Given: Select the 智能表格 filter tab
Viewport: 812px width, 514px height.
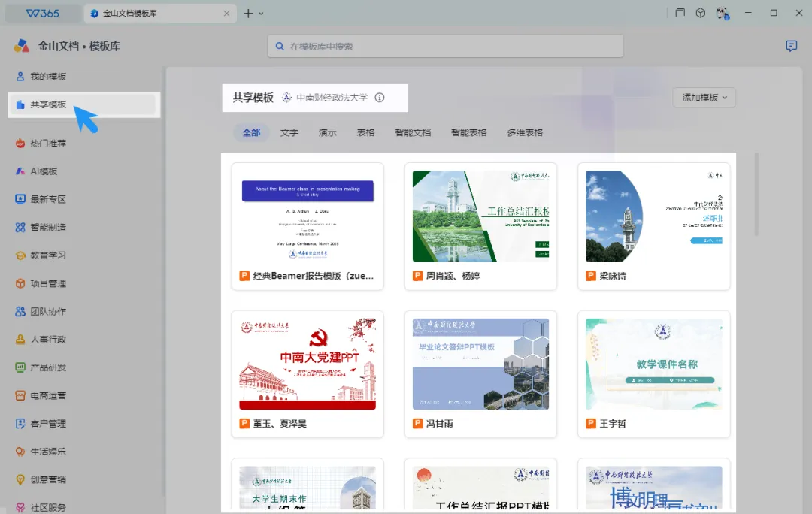Looking at the screenshot, I should coord(468,132).
